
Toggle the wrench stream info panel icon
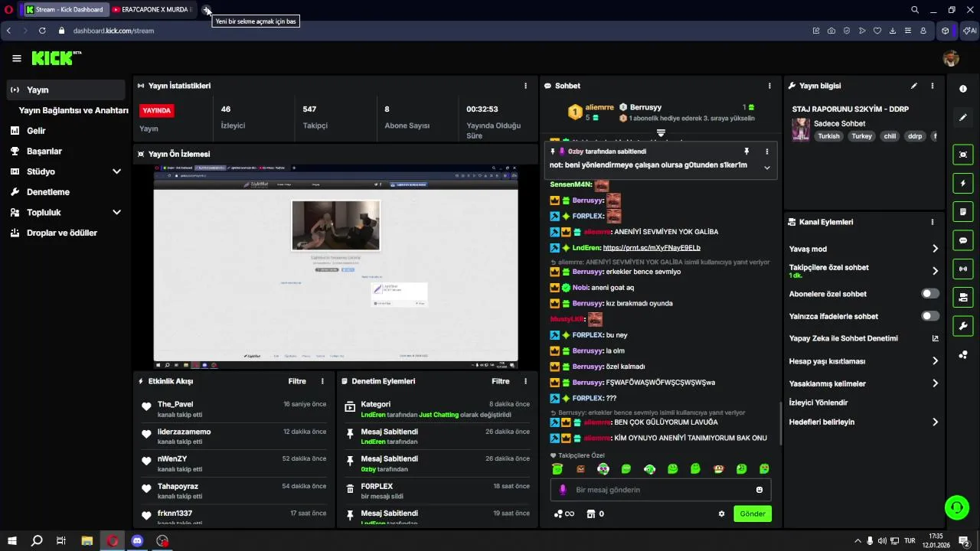pyautogui.click(x=963, y=326)
